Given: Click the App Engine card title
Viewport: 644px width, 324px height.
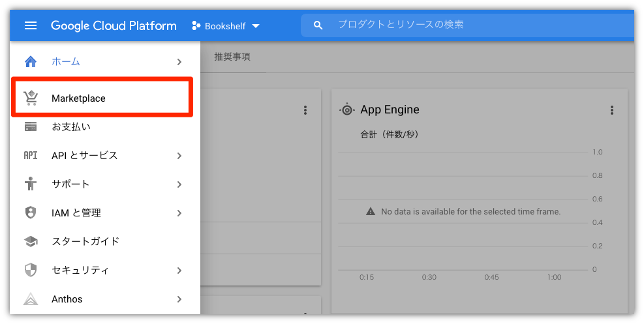Looking at the screenshot, I should [390, 110].
